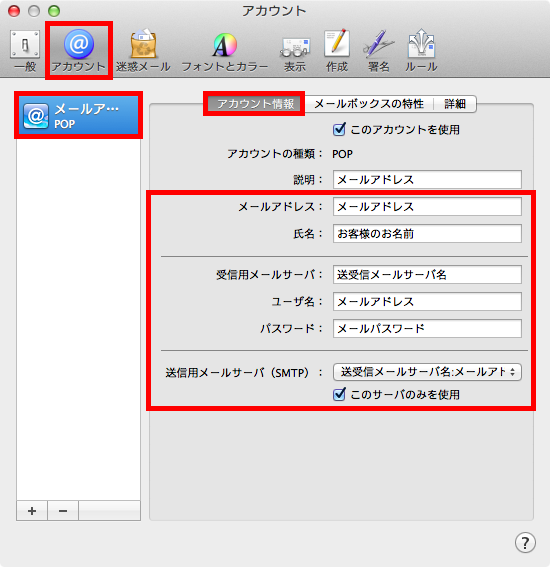This screenshot has height=567, width=550.
Task: Click the 受信用メールサーバ input field
Action: 427,274
